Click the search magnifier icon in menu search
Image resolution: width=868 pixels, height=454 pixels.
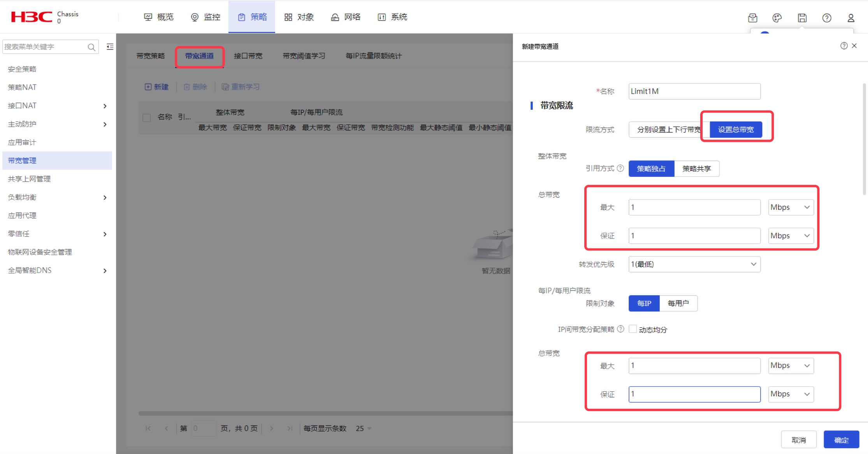pyautogui.click(x=91, y=47)
